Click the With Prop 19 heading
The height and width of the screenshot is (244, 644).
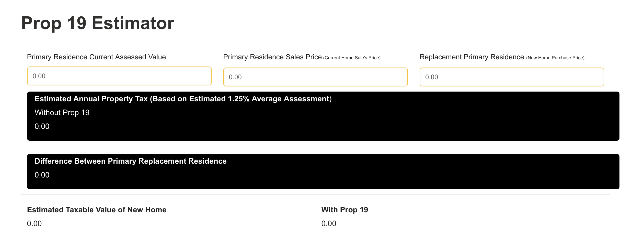point(344,210)
